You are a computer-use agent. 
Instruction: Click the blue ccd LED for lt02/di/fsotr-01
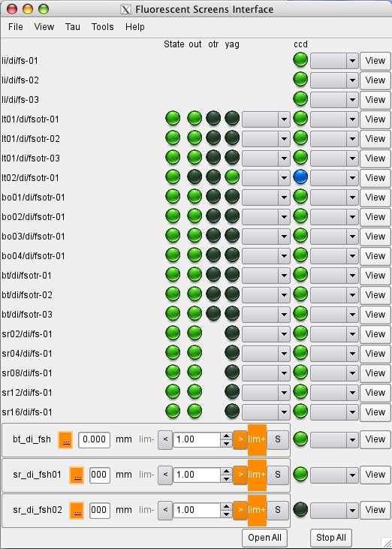coord(300,177)
